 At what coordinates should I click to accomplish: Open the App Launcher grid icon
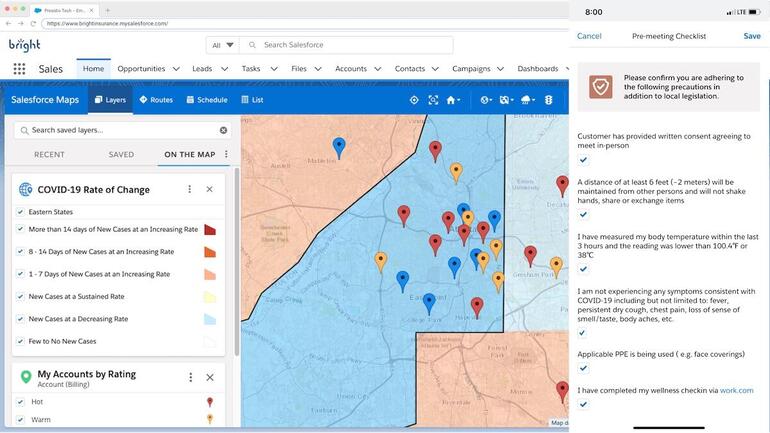coord(19,69)
